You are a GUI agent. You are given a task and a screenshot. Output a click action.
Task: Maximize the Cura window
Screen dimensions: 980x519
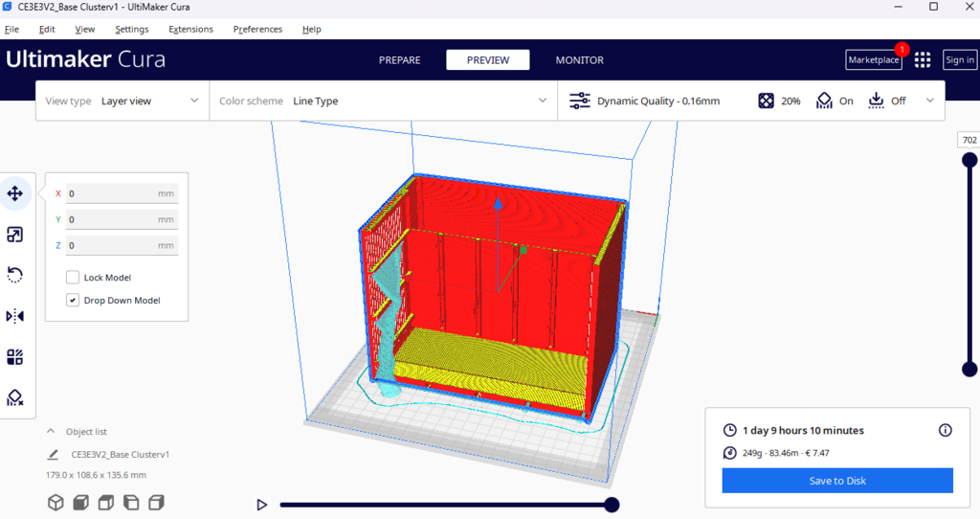coord(933,7)
